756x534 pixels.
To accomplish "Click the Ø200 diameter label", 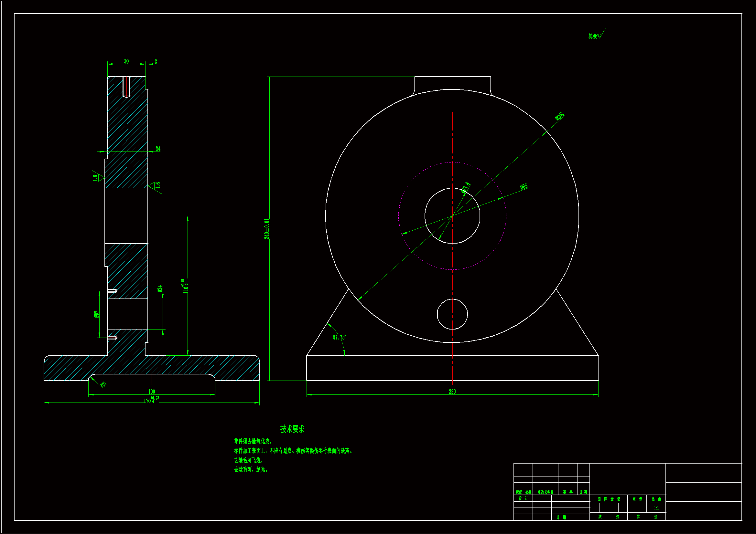I will coord(560,116).
